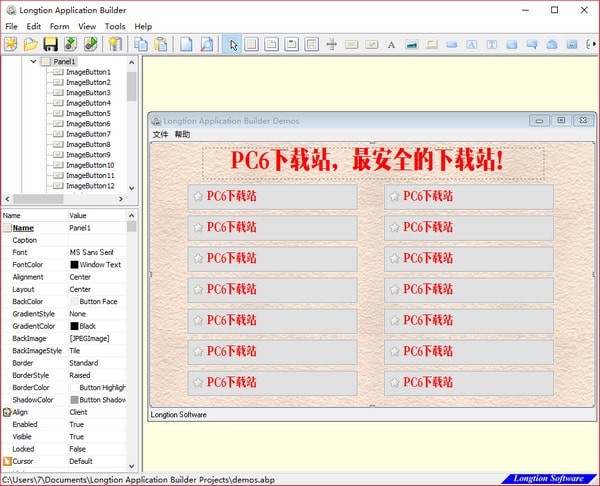Image resolution: width=600 pixels, height=486 pixels.
Task: Click the empty Caption property value
Action: [97, 240]
